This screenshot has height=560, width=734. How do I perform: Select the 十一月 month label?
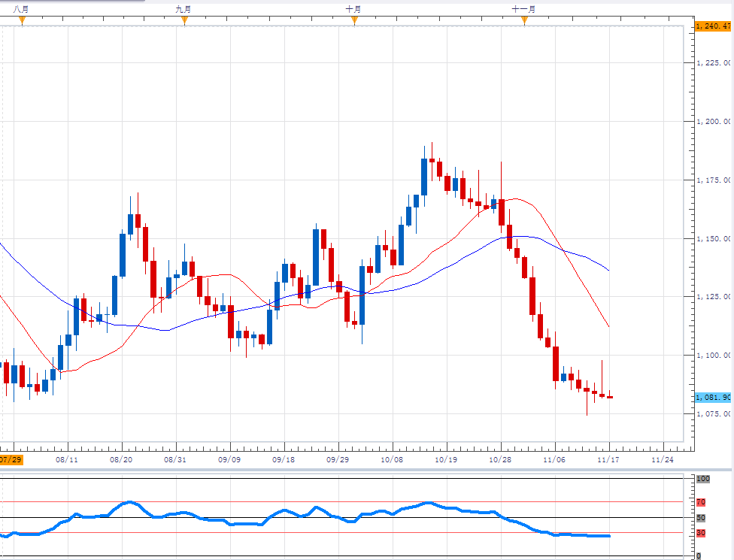pyautogui.click(x=523, y=9)
